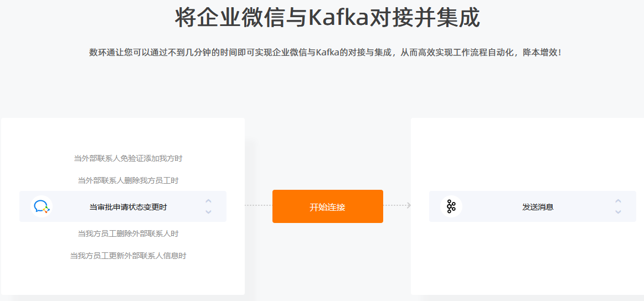
Task: Click dotted line left of 开始连接
Action: click(x=259, y=205)
